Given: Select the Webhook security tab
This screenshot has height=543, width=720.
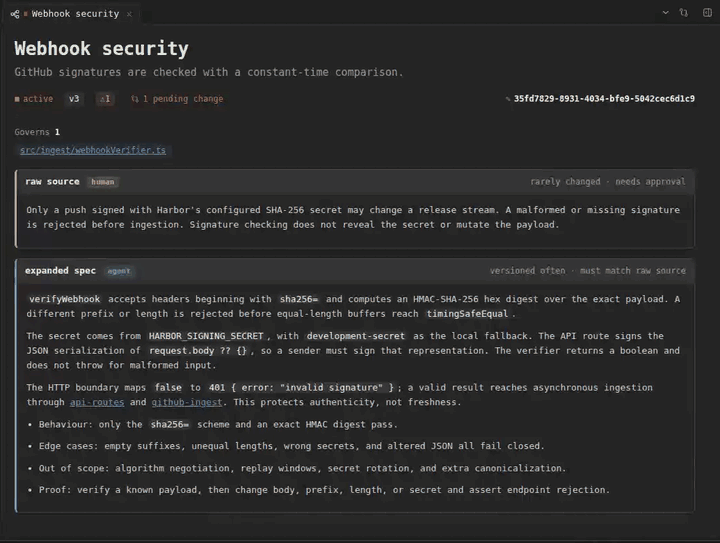Looking at the screenshot, I should point(72,14).
